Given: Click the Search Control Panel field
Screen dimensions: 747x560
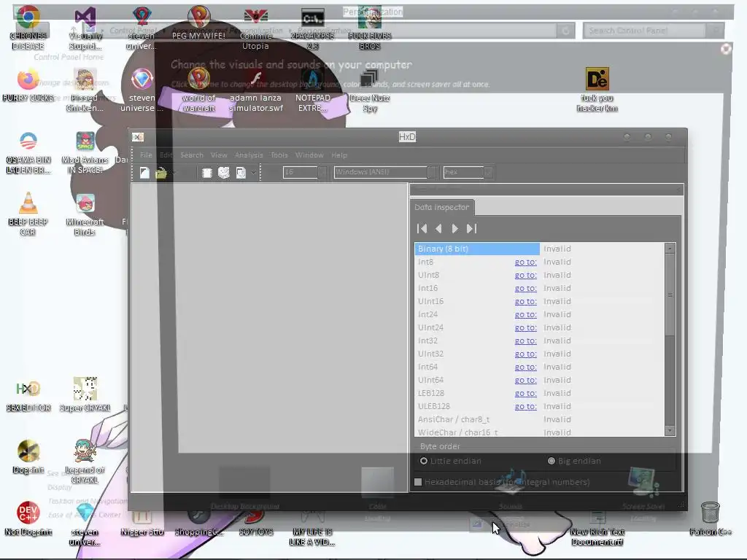Looking at the screenshot, I should tap(644, 31).
